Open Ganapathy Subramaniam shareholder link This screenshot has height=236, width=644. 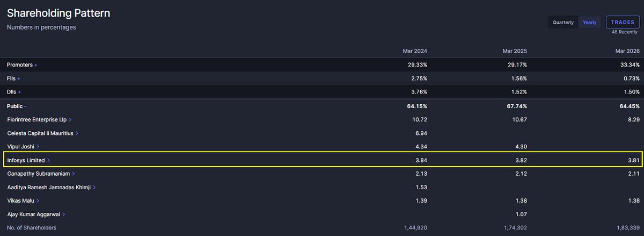(41, 174)
